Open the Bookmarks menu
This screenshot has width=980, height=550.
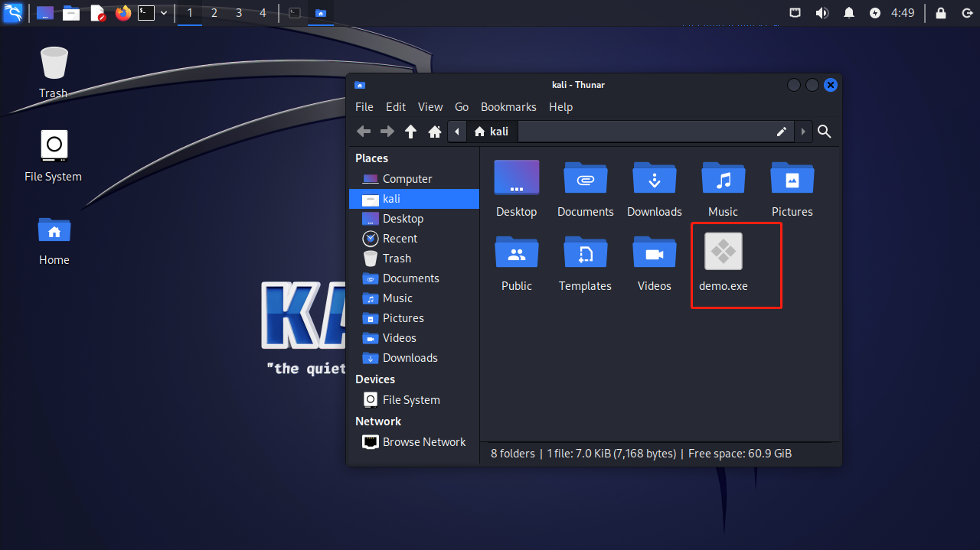pos(508,107)
